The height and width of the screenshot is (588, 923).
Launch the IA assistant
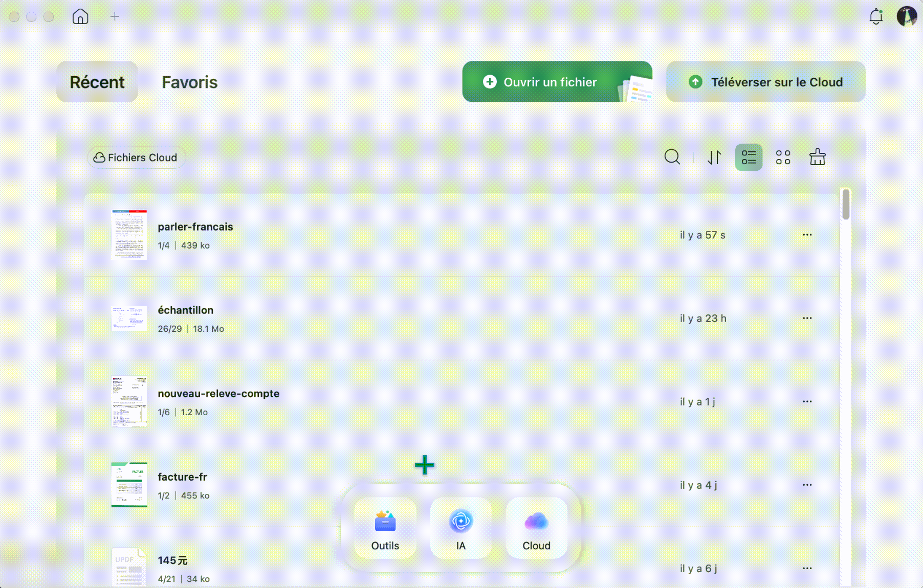(460, 528)
